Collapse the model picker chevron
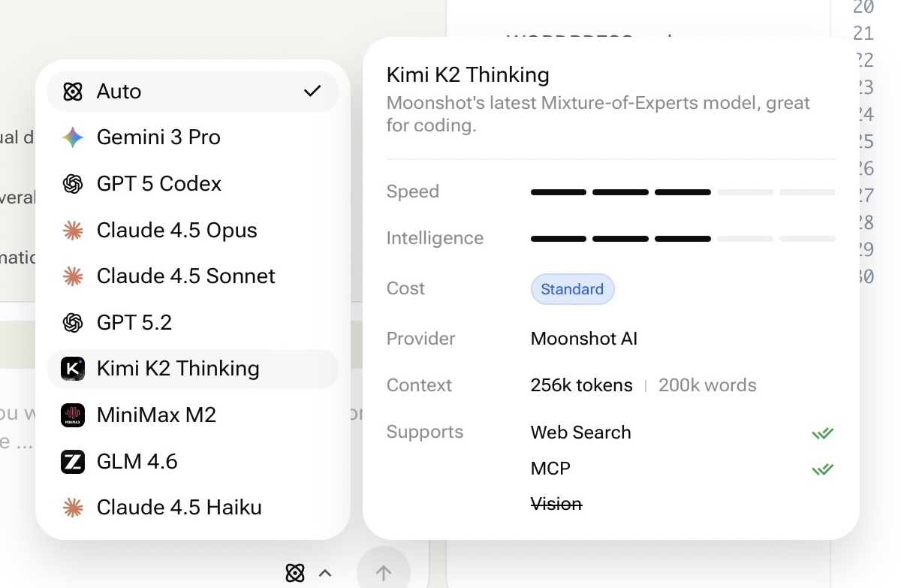This screenshot has width=901, height=588. tap(325, 574)
